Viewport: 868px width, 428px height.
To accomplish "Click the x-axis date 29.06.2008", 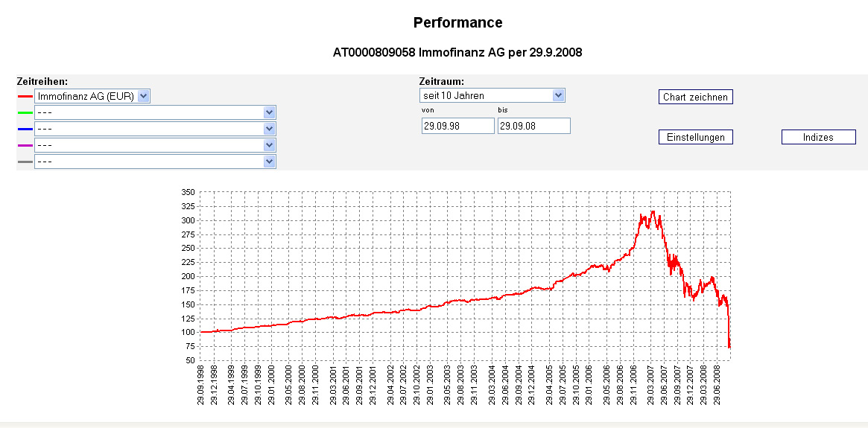I will tap(717, 386).
